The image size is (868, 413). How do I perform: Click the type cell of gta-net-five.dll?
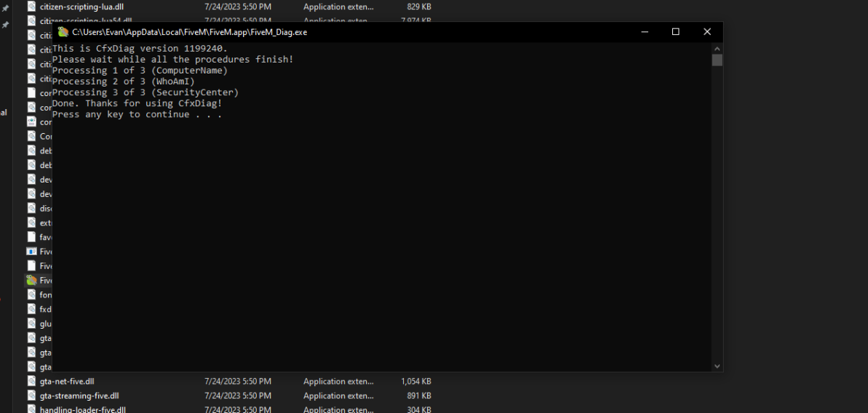pos(338,382)
